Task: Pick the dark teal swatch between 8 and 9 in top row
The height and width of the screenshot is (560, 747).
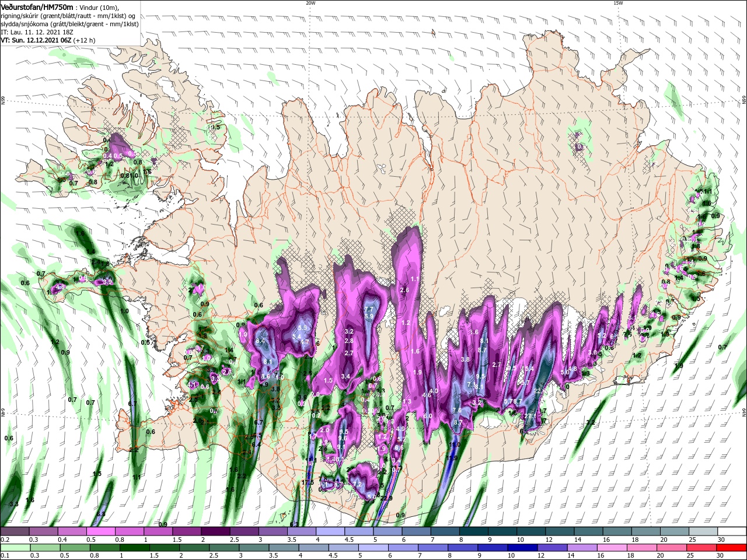Action: click(x=473, y=531)
